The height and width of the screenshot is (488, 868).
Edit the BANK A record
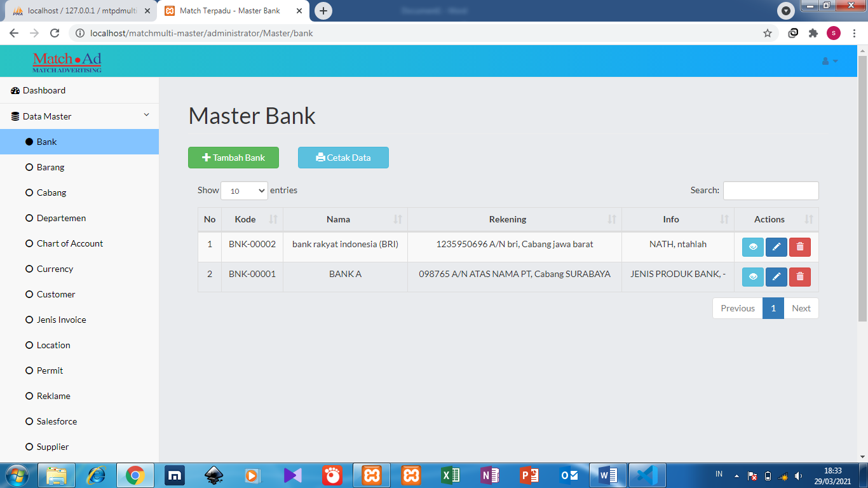pyautogui.click(x=776, y=277)
